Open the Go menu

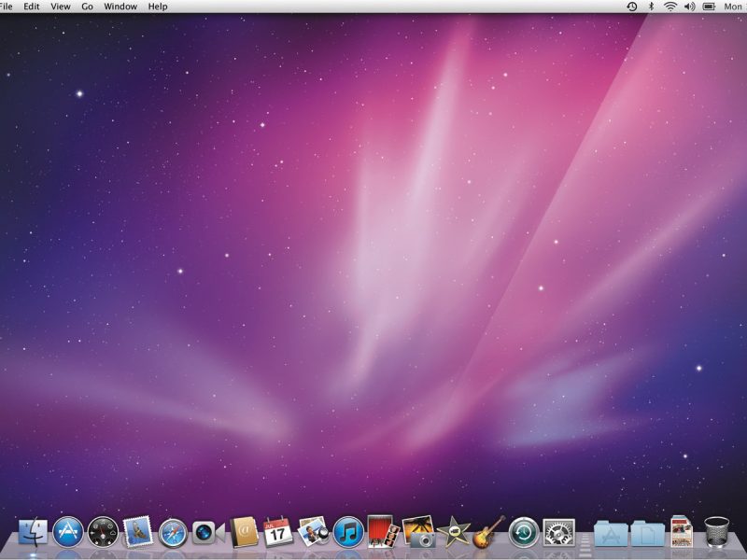click(87, 7)
